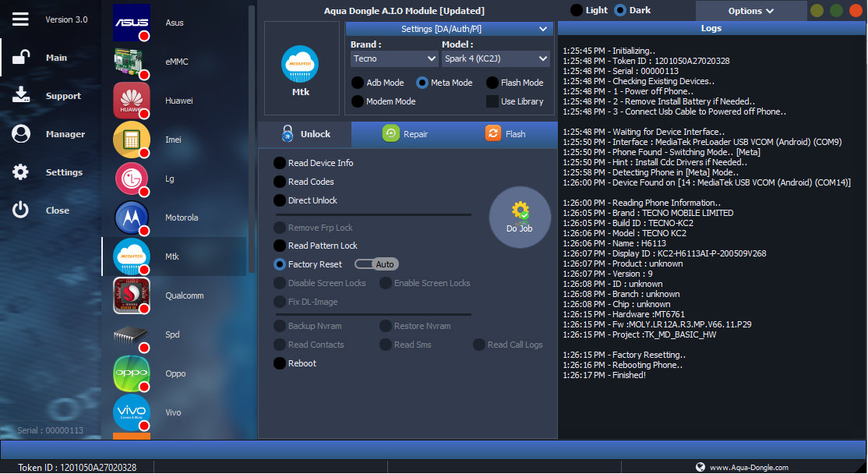Click the Huawei label in module list

[x=178, y=101]
